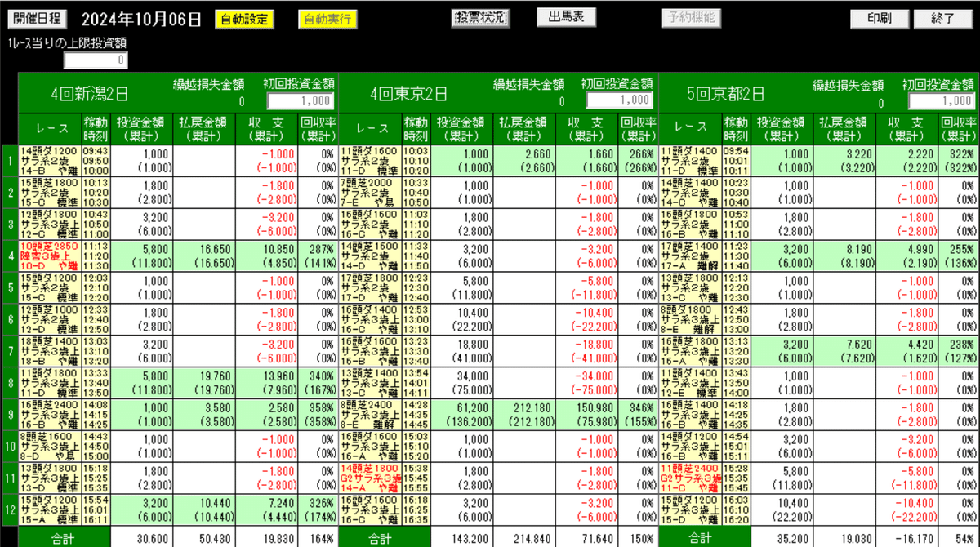Click Tokyo total investment 143.200
The height and width of the screenshot is (547, 980).
(x=461, y=538)
